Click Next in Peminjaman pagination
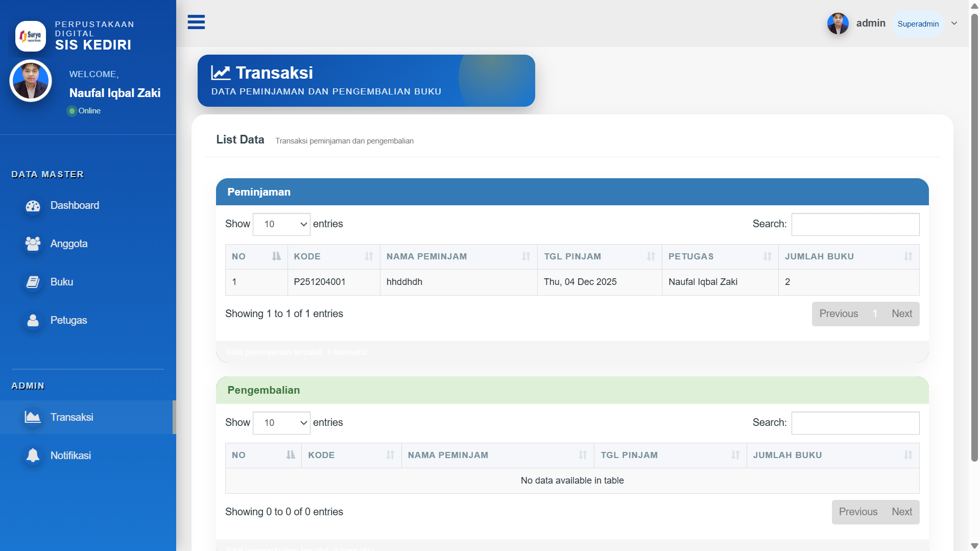This screenshot has width=980, height=551. (902, 314)
